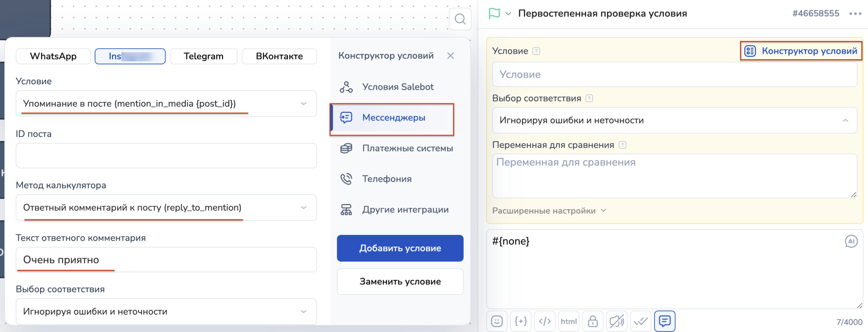Click the search magnifier icon
868x332 pixels.
[x=460, y=19]
